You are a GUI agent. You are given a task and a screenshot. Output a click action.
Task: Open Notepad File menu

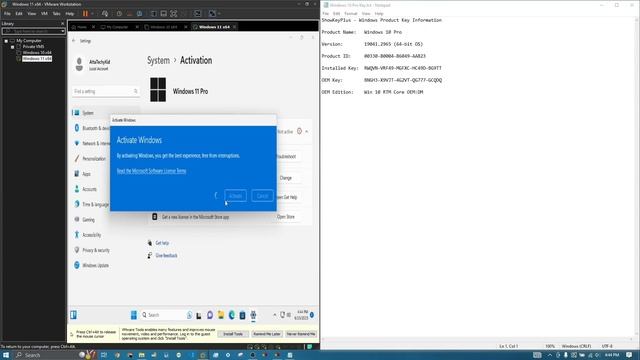[326, 13]
